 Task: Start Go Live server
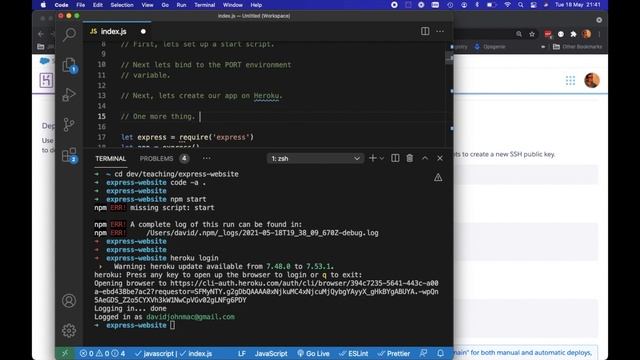[x=313, y=353]
